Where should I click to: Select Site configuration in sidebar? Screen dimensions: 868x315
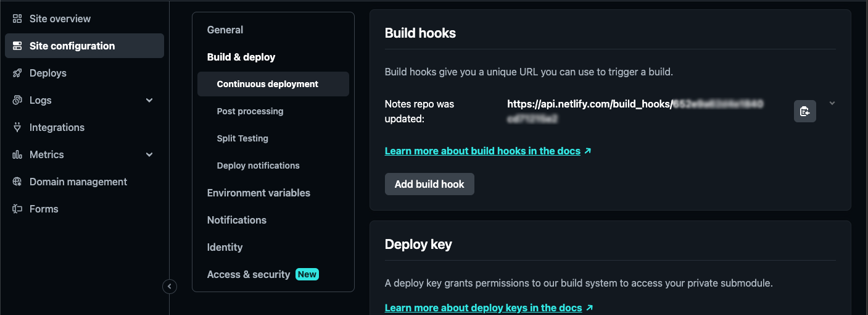pyautogui.click(x=85, y=46)
